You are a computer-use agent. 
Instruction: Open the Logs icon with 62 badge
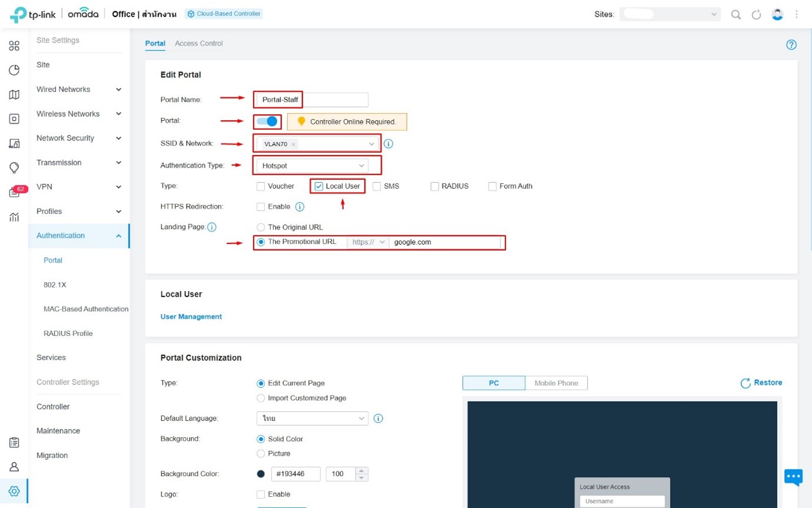pyautogui.click(x=14, y=192)
